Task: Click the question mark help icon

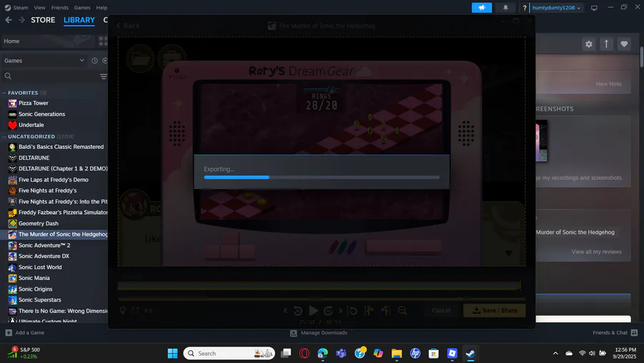Action: pyautogui.click(x=525, y=8)
